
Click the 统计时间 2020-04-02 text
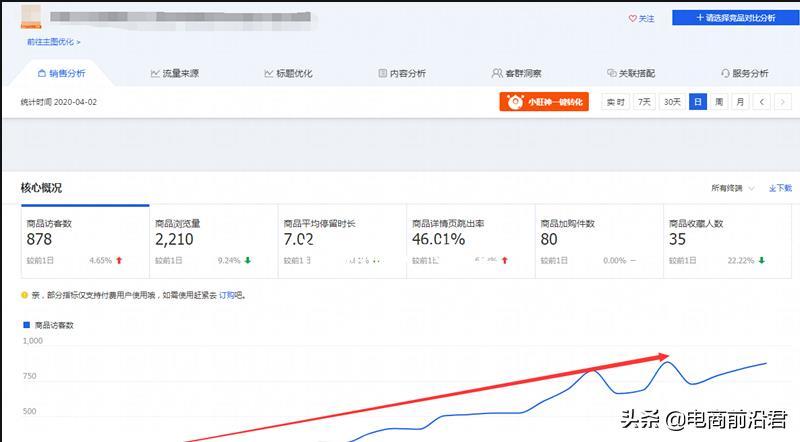(59, 102)
